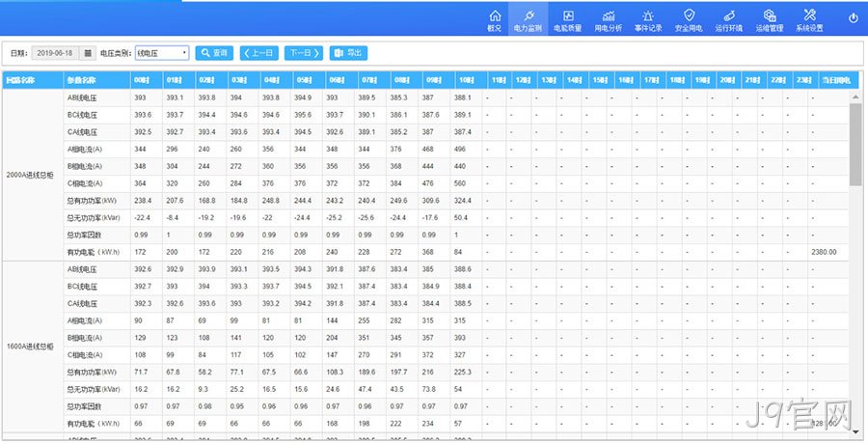Click the 查询 search button

(x=214, y=53)
